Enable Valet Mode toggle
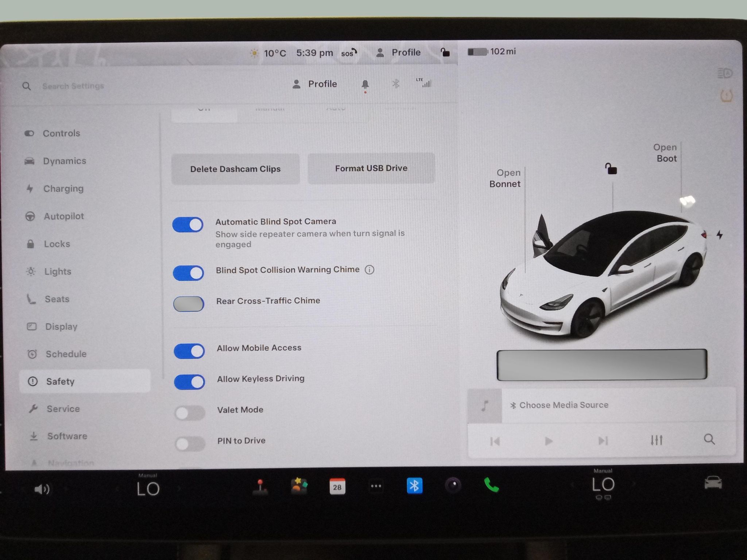Image resolution: width=747 pixels, height=560 pixels. pyautogui.click(x=190, y=413)
